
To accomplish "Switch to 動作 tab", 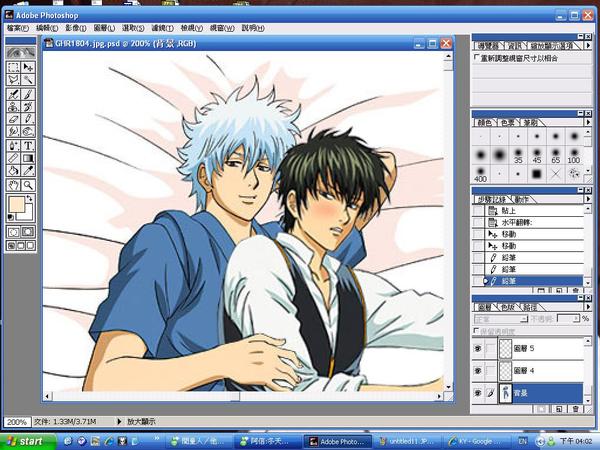I will [x=521, y=199].
